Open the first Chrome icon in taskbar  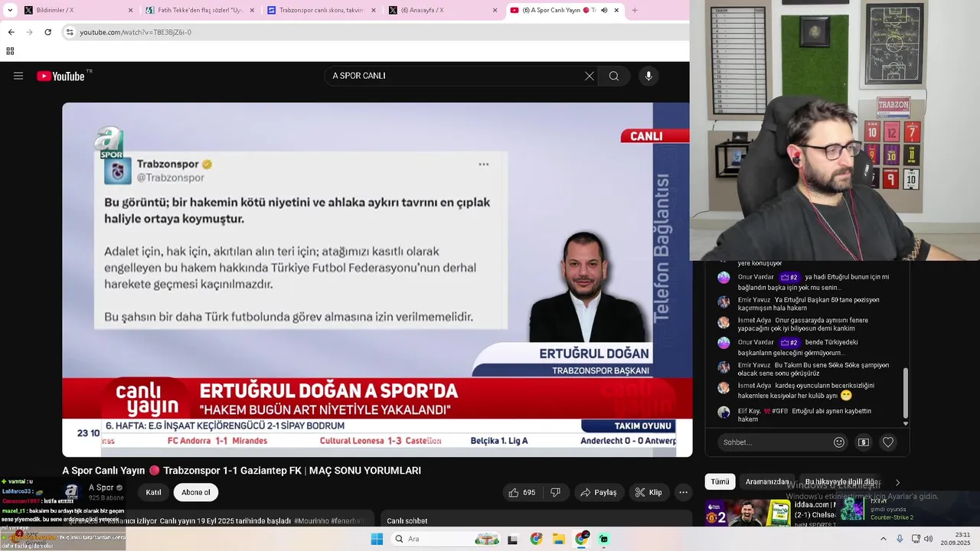(536, 539)
